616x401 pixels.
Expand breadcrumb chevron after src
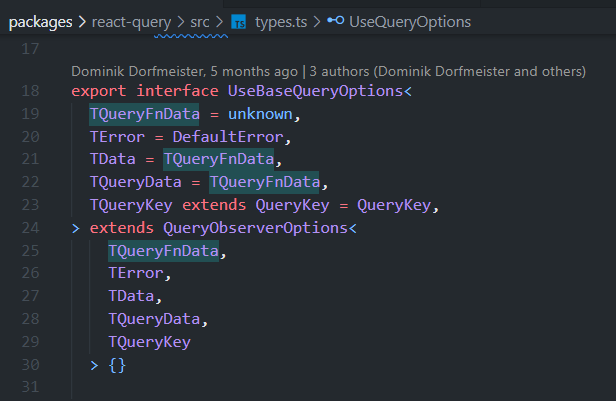[219, 22]
